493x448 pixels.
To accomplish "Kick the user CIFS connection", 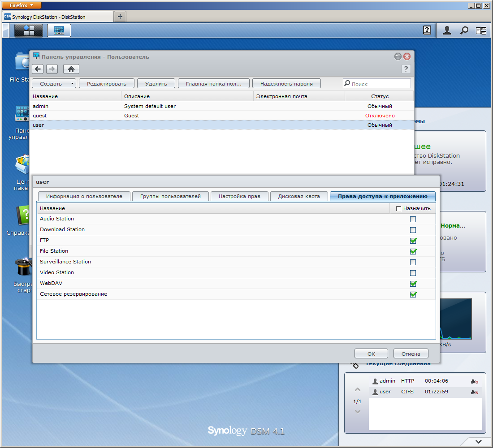I will (x=475, y=392).
